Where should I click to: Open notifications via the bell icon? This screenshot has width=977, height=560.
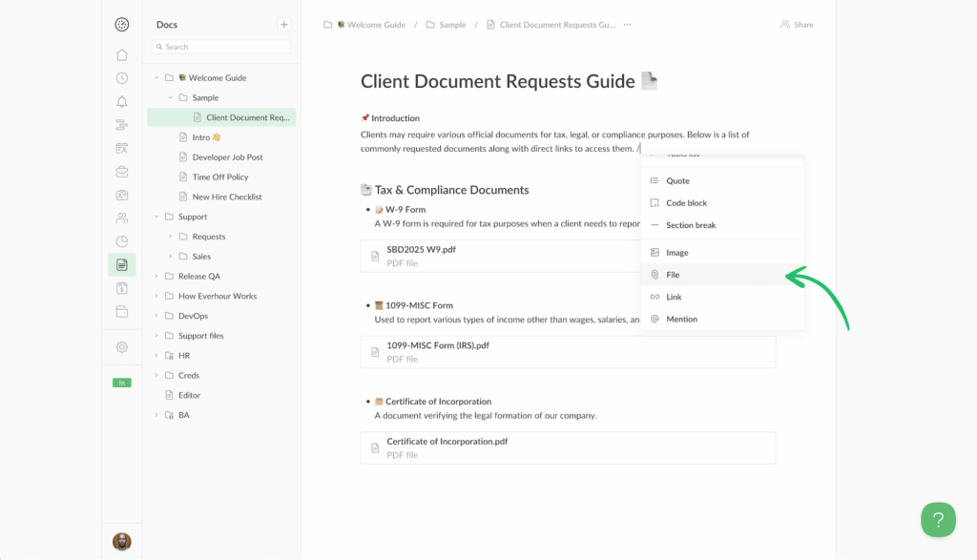pos(121,101)
